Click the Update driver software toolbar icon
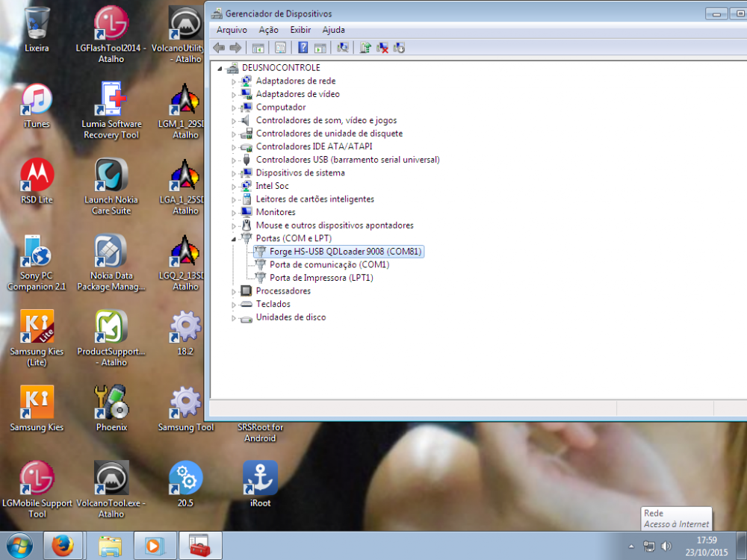This screenshot has height=560, width=747. [x=365, y=48]
